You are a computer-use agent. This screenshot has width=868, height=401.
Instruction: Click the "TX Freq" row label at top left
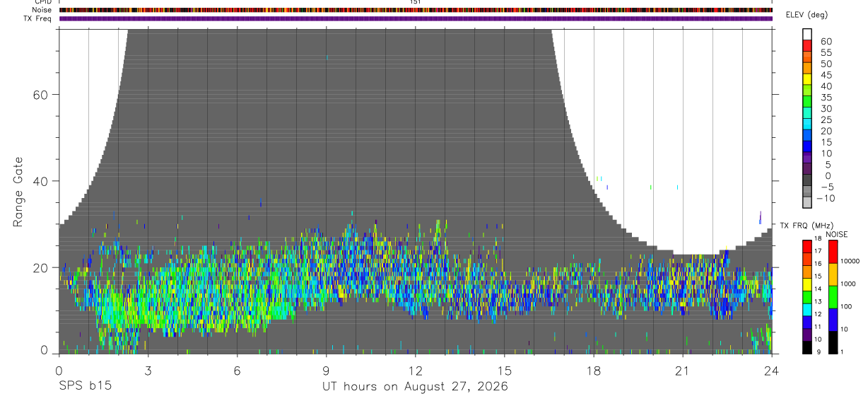[37, 18]
